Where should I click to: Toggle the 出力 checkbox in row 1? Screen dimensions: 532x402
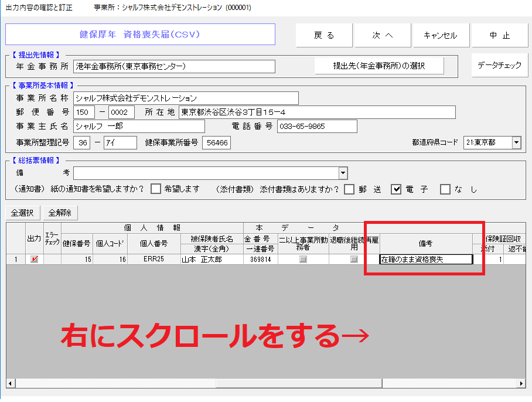tap(34, 260)
